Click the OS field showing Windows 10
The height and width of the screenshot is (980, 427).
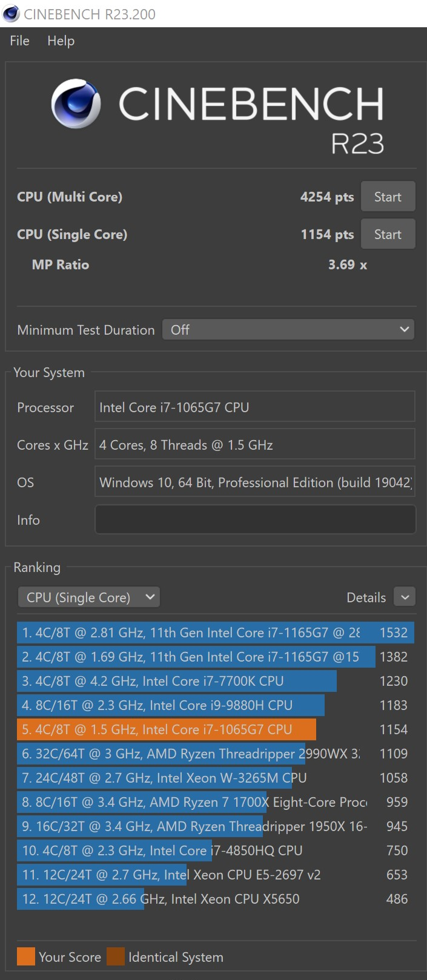click(255, 482)
